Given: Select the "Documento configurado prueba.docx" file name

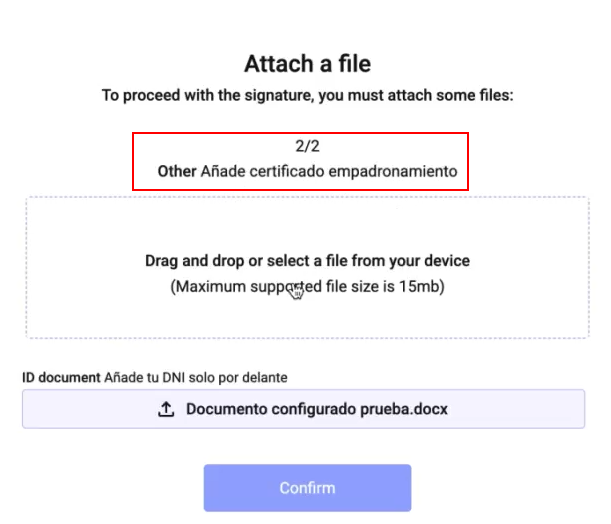Looking at the screenshot, I should point(318,409).
